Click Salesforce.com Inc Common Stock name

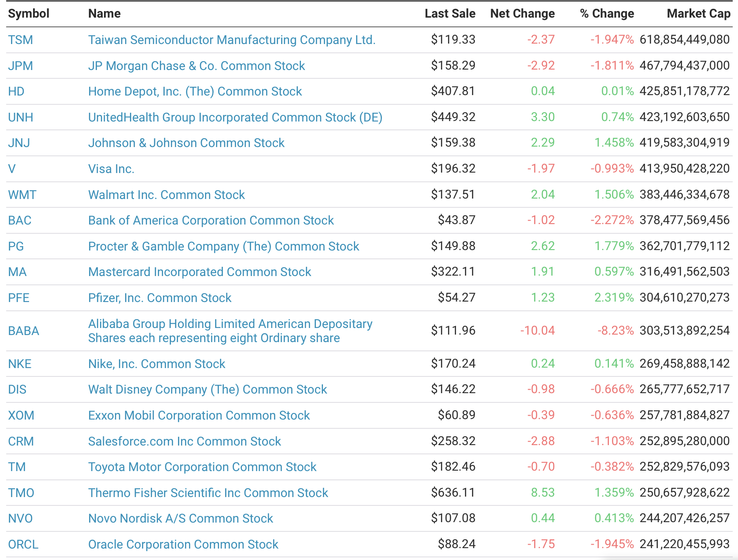pyautogui.click(x=185, y=442)
